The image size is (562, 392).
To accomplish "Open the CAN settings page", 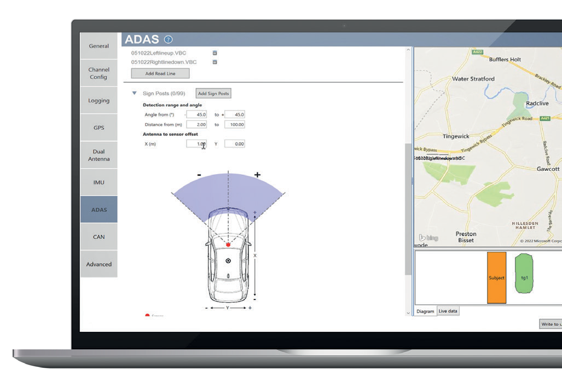I will point(99,237).
